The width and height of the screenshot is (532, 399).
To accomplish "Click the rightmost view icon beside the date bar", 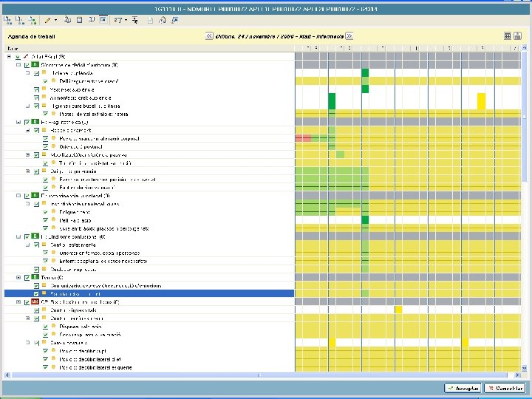I will point(519,36).
